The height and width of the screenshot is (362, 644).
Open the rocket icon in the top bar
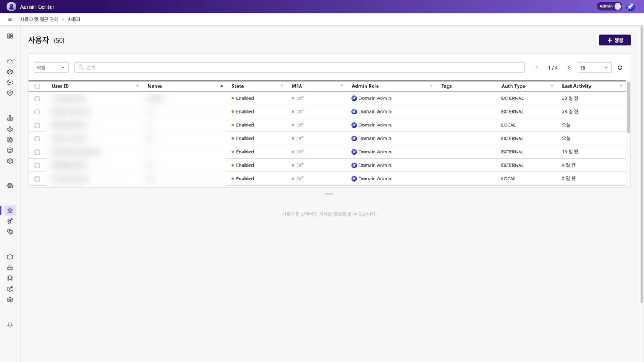[x=631, y=6]
